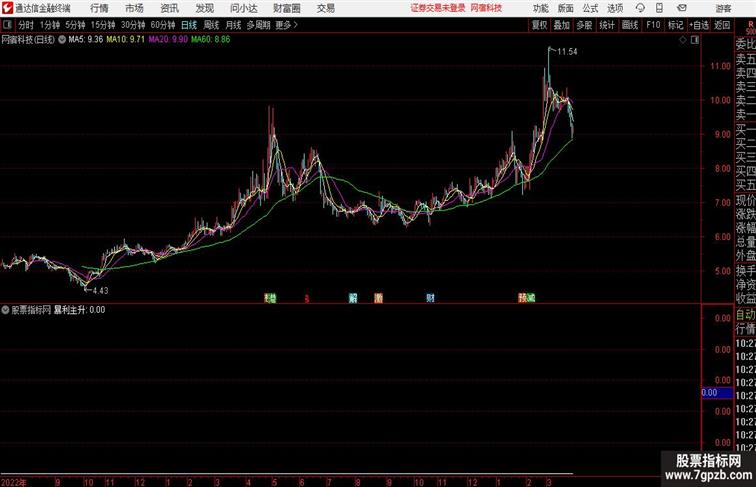Click the 画线 draw line button

click(630, 25)
